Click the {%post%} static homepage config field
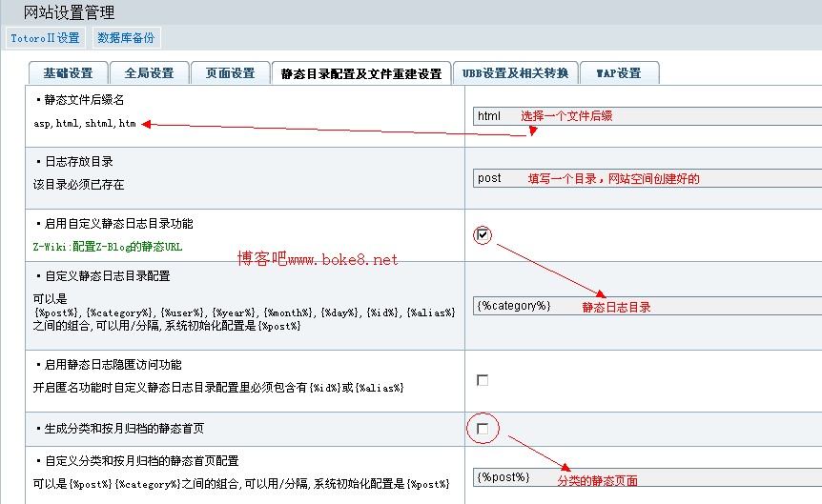 pyautogui.click(x=647, y=477)
